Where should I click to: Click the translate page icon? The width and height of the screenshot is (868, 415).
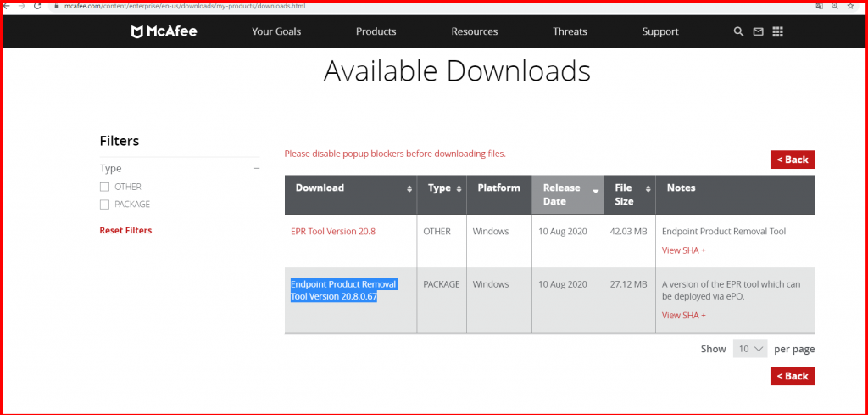(x=820, y=6)
